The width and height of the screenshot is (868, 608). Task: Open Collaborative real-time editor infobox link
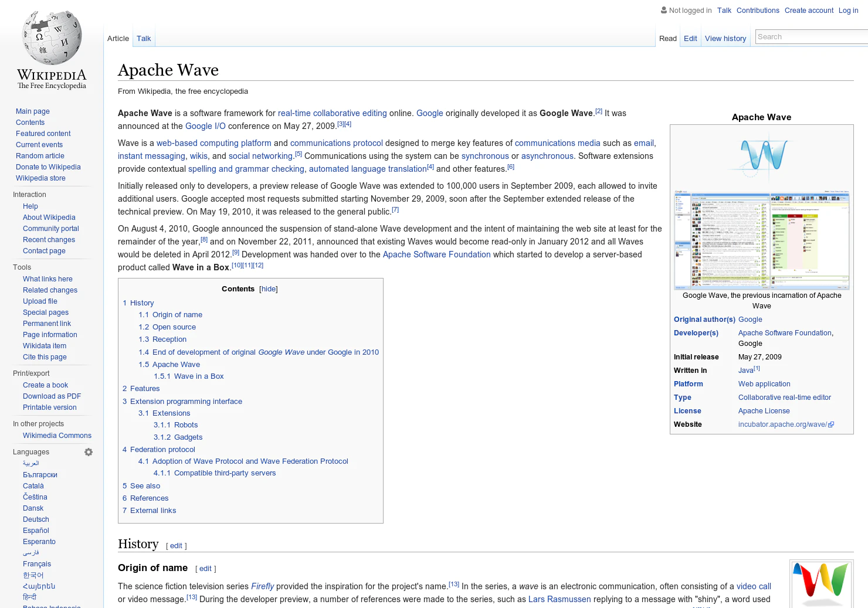point(785,398)
